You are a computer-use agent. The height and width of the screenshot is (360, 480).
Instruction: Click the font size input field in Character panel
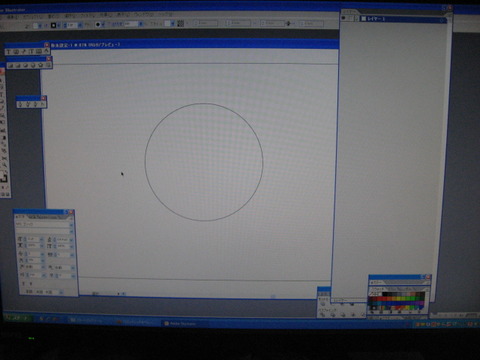(x=33, y=239)
